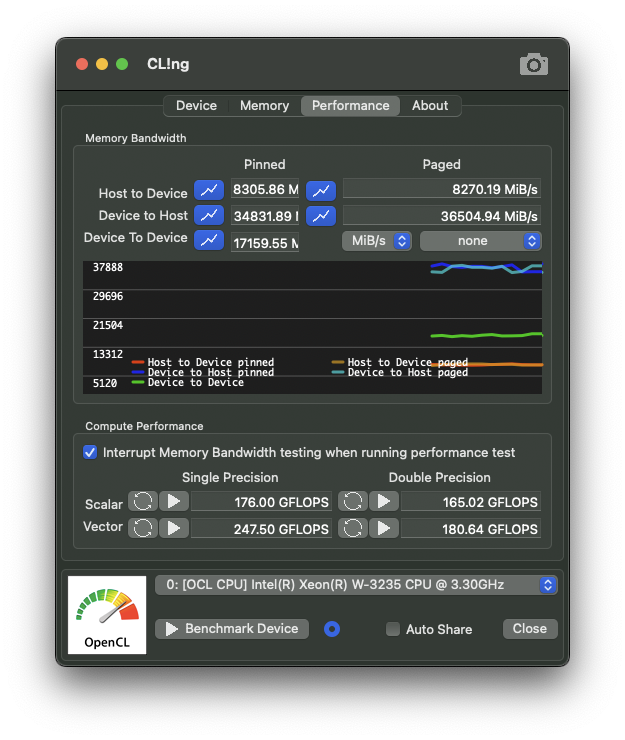Open the MiB/s units dropdown
This screenshot has width=625, height=740.
click(376, 241)
